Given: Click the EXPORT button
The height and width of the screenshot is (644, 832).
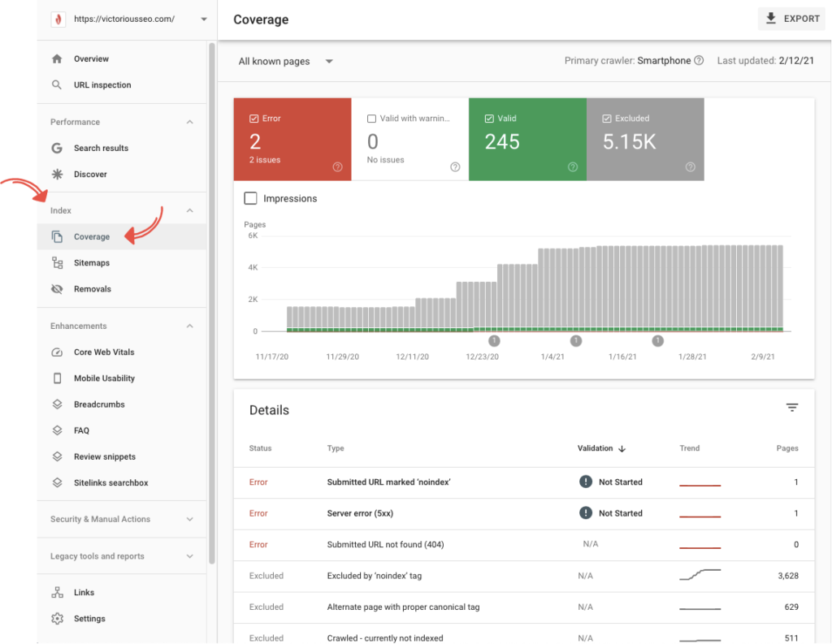Looking at the screenshot, I should point(793,19).
